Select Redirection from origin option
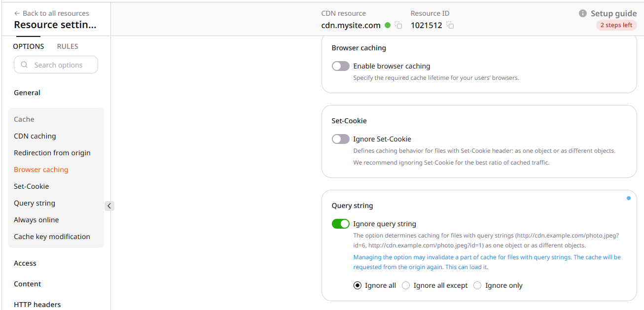644x310 pixels. click(52, 153)
